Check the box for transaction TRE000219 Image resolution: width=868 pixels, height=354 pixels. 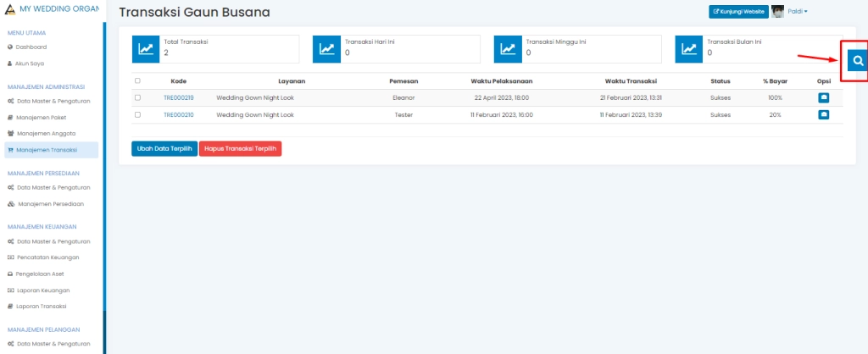tap(137, 98)
